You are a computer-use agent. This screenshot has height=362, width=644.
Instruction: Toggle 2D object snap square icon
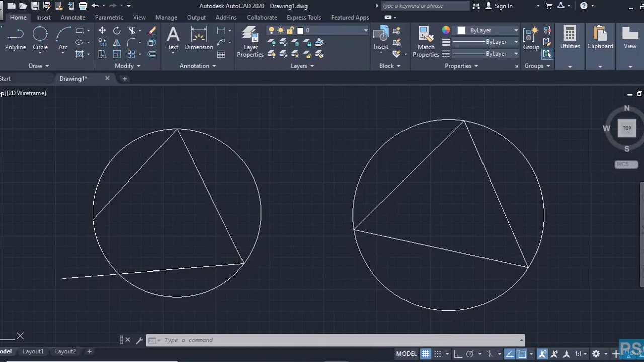[522, 354]
